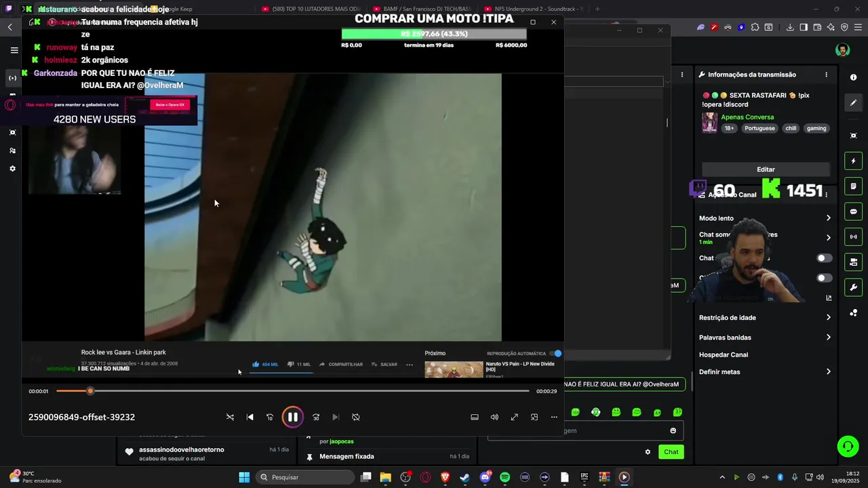Click document notes icon in right sidebar
This screenshot has width=868, height=488.
[x=853, y=186]
